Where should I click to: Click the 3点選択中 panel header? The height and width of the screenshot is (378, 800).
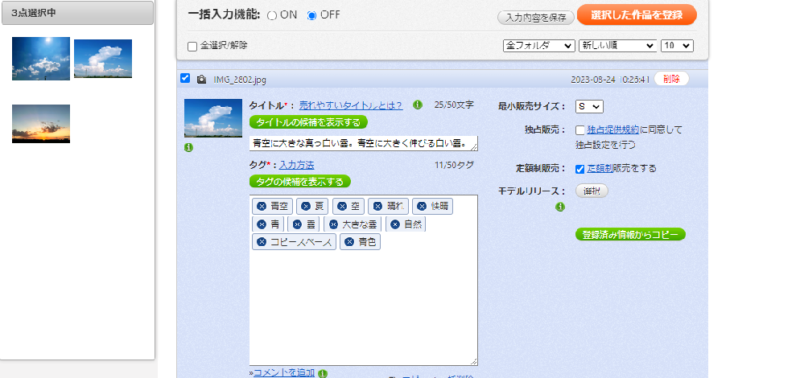click(x=78, y=13)
